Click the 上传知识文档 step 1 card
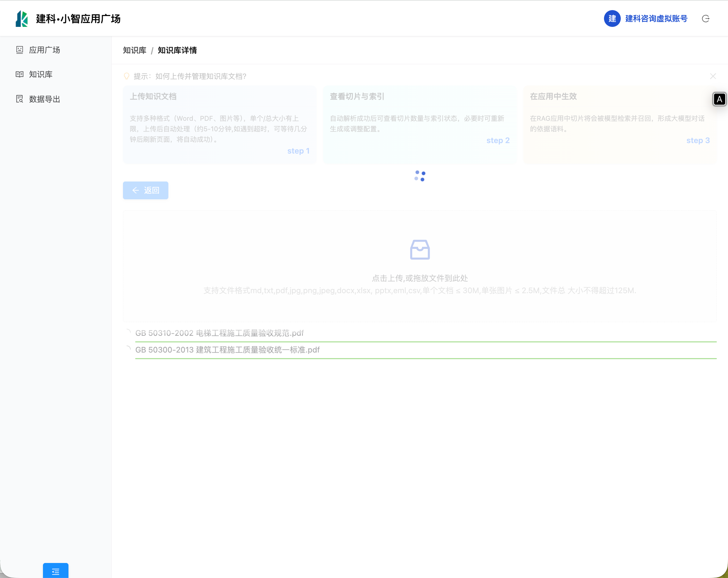 coord(219,125)
